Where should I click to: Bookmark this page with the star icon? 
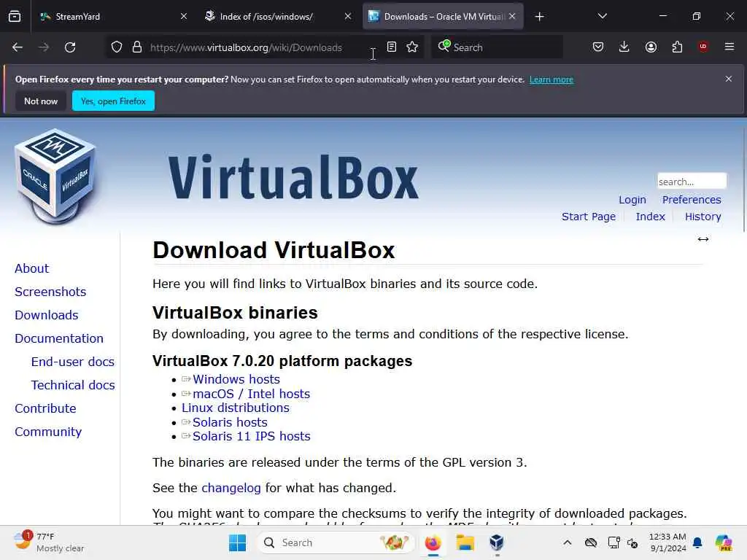(x=412, y=47)
